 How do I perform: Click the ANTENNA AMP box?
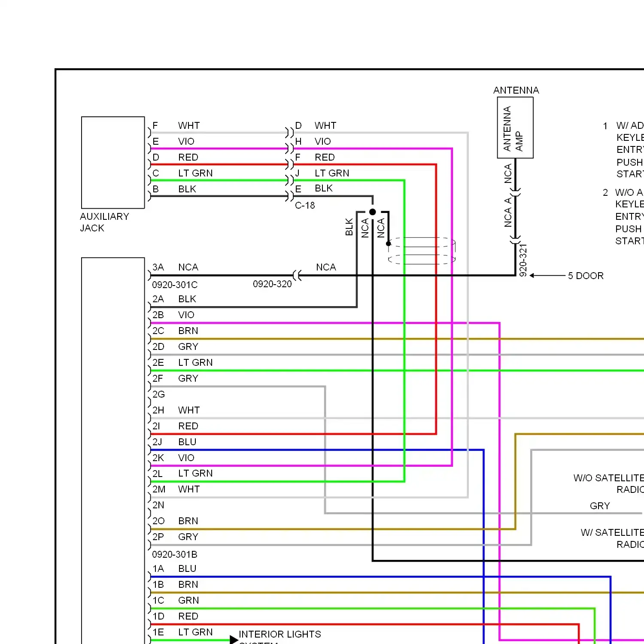pos(515,128)
